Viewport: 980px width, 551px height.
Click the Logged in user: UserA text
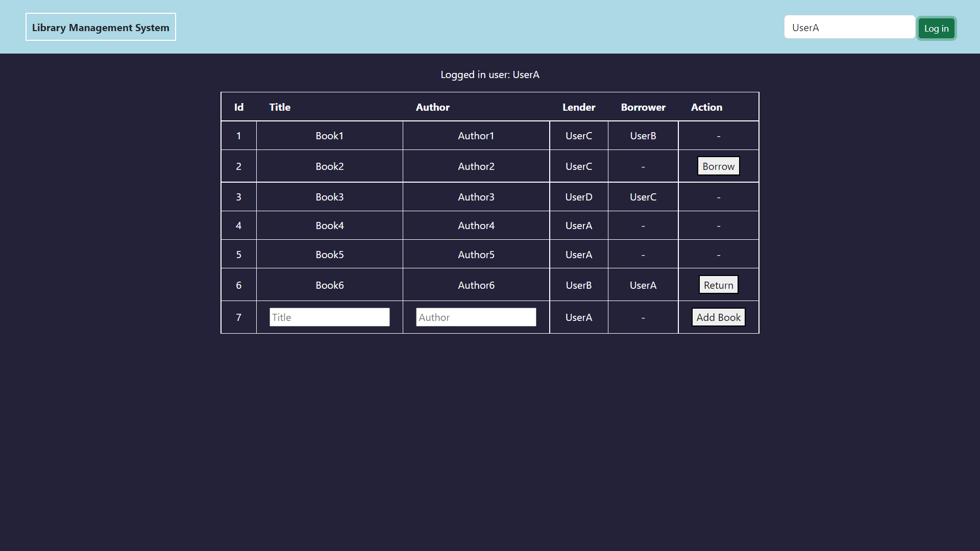489,74
